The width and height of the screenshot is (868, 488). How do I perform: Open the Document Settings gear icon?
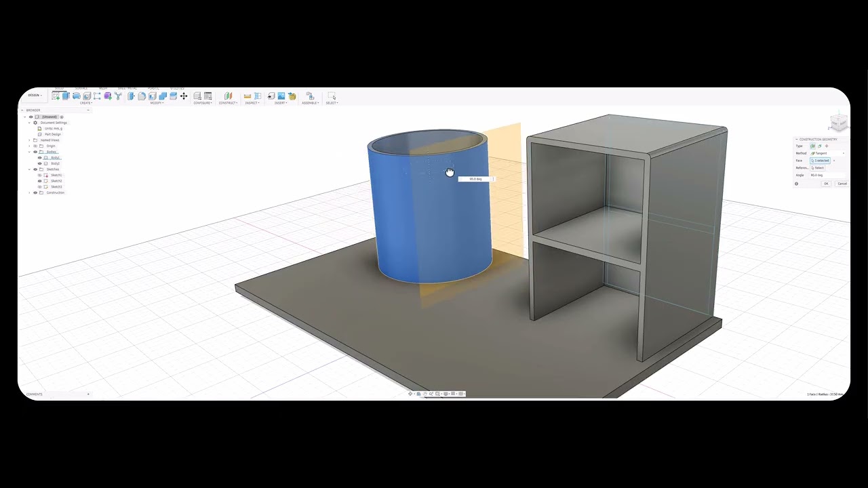pyautogui.click(x=35, y=123)
